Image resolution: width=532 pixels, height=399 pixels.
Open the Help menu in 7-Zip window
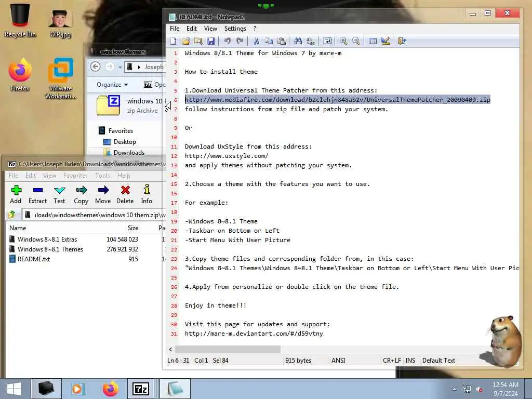[124, 176]
